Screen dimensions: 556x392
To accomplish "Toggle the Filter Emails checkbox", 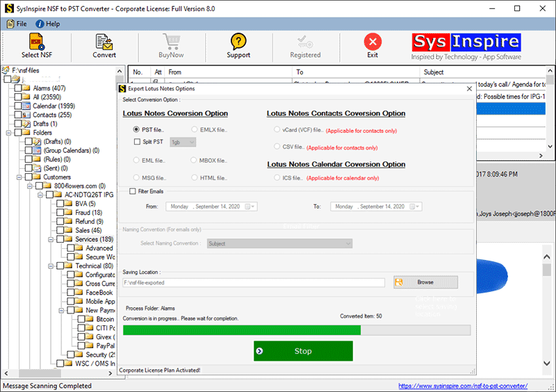I will (x=133, y=191).
